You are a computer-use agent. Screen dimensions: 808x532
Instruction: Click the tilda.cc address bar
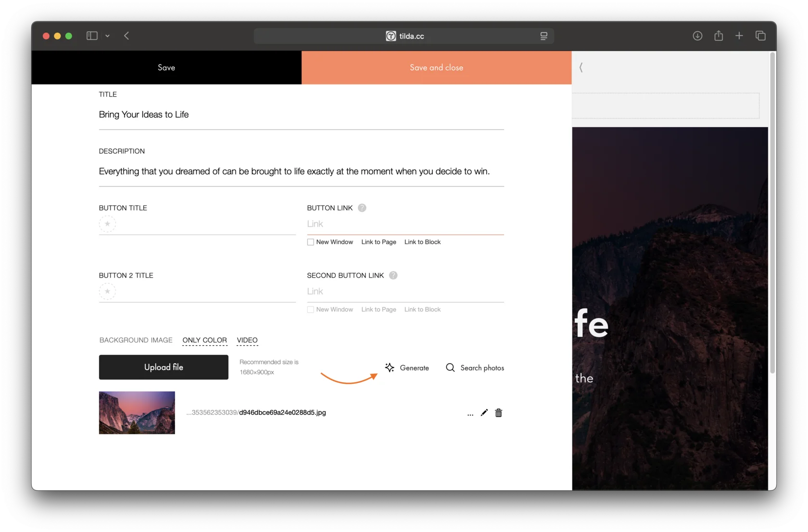click(404, 36)
